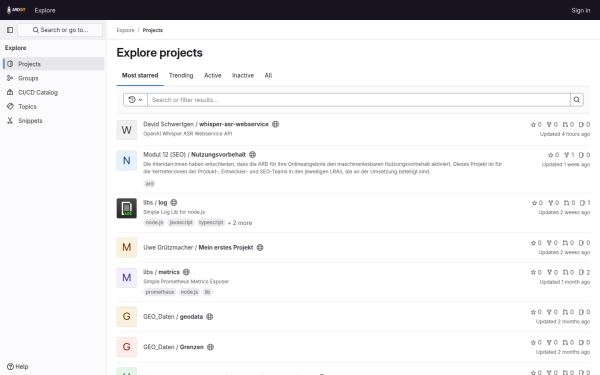The width and height of the screenshot is (600, 375).
Task: Click the Explore breadcrumb link
Action: coord(126,30)
